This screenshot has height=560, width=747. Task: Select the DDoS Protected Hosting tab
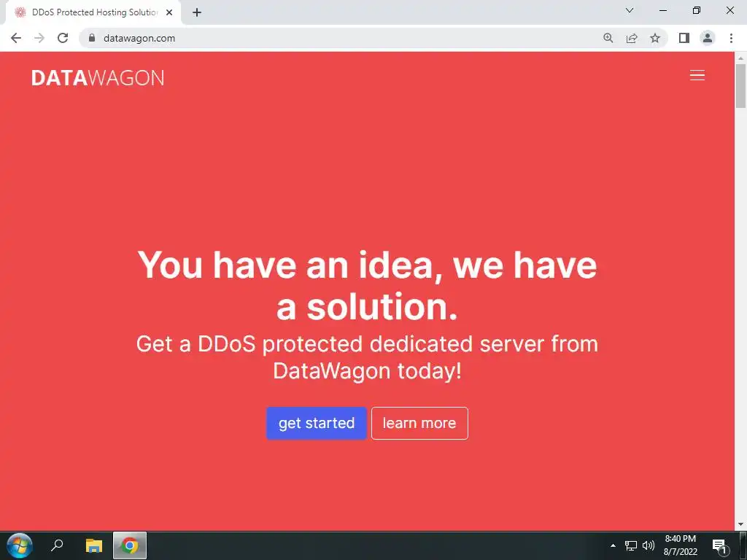(x=93, y=12)
